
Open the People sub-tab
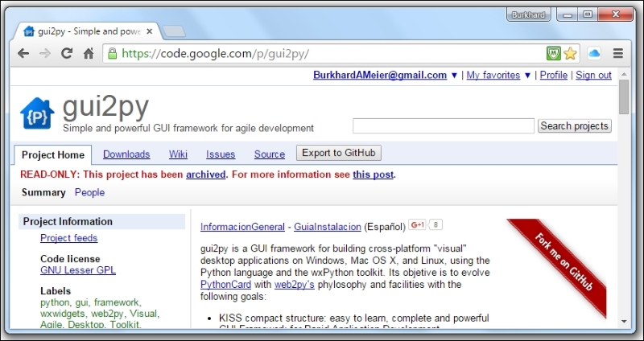tap(89, 192)
